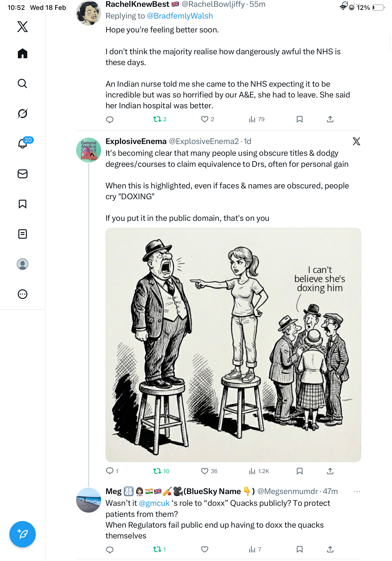
Task: Open profile avatar in sidebar
Action: point(23,264)
